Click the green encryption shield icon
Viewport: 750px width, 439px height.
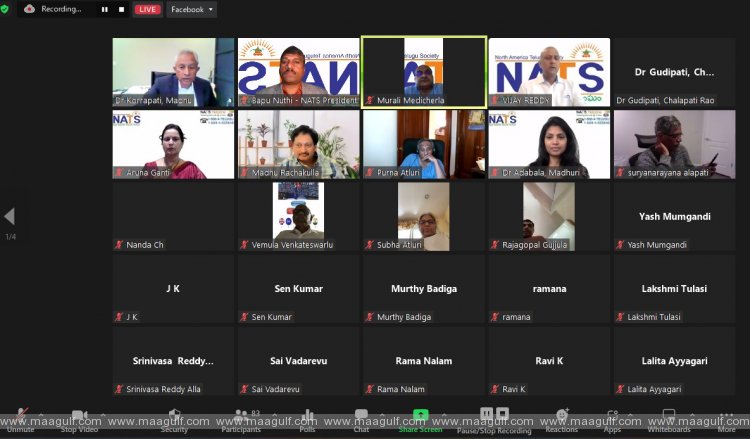[5, 8]
